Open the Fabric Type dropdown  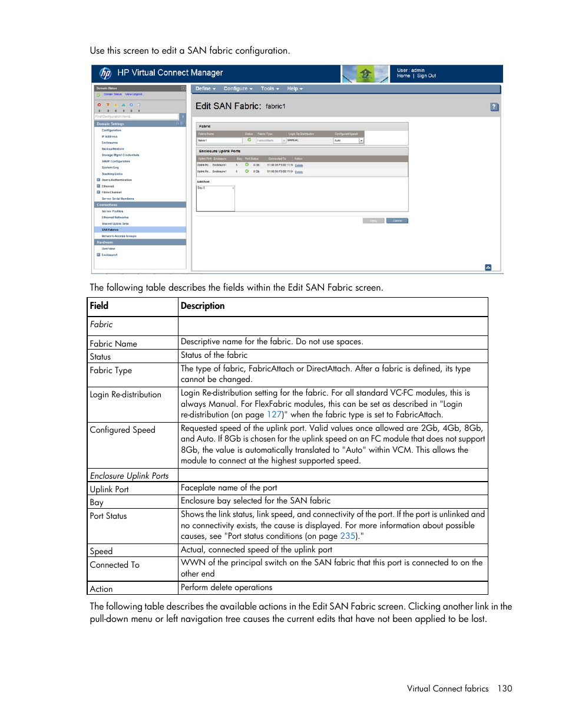[284, 141]
